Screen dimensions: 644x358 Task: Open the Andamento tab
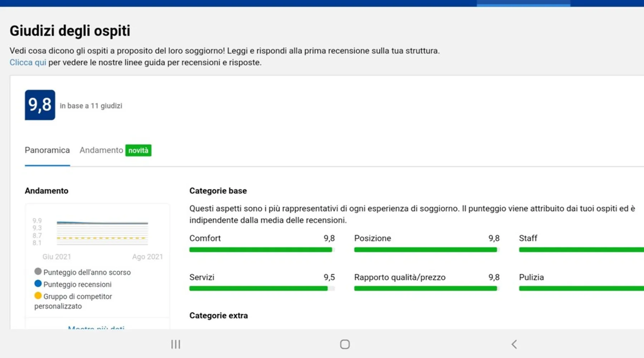[x=101, y=150]
